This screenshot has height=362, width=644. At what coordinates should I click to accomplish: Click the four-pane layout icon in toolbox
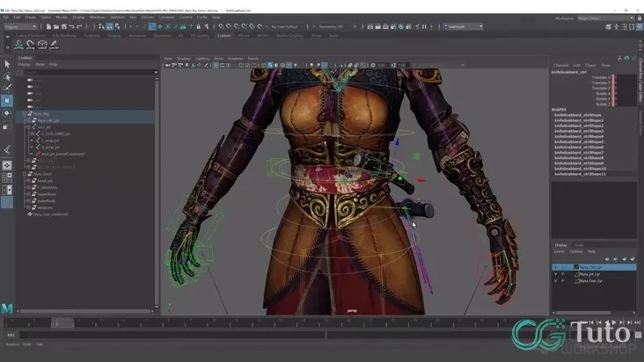point(7,177)
